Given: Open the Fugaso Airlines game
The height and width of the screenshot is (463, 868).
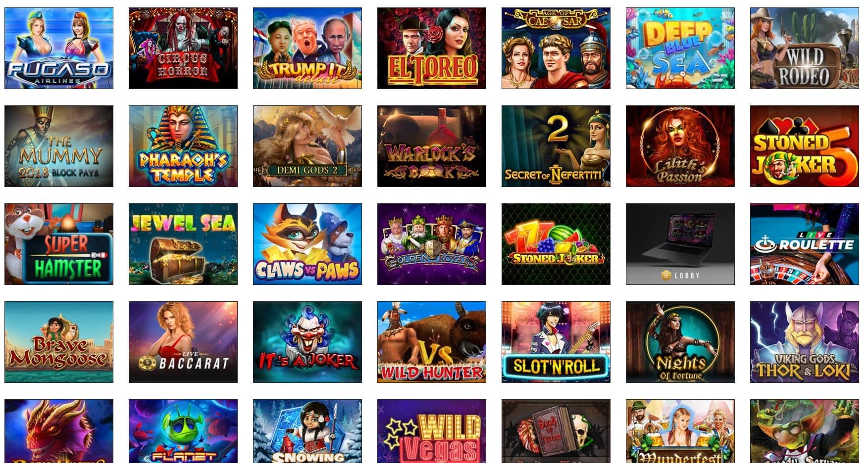Looking at the screenshot, I should (59, 48).
